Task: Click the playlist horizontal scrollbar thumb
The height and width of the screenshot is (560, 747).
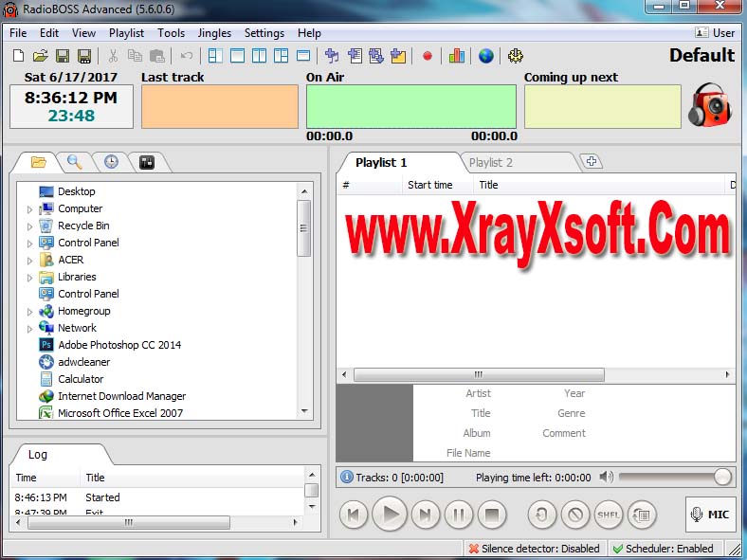Action: [479, 374]
